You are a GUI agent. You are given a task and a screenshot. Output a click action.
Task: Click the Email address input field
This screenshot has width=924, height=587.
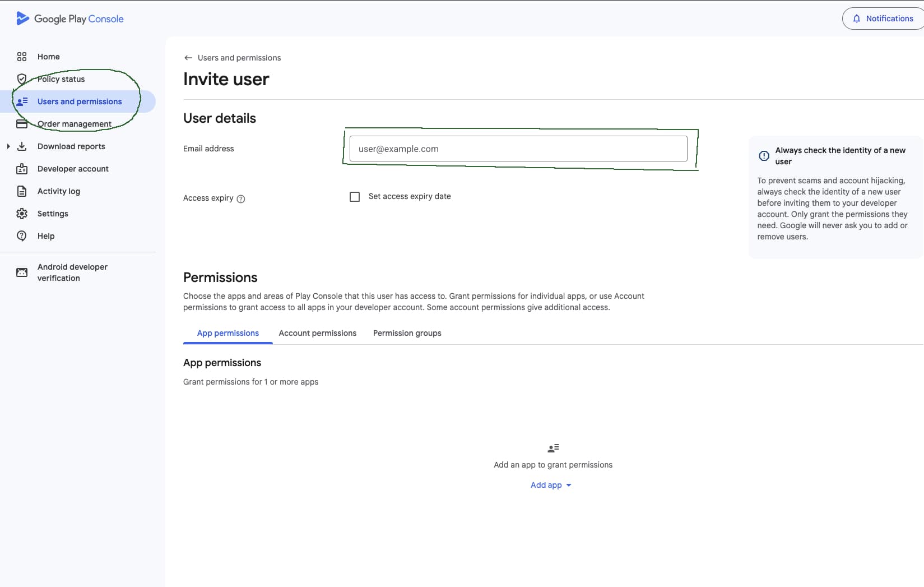click(x=518, y=149)
